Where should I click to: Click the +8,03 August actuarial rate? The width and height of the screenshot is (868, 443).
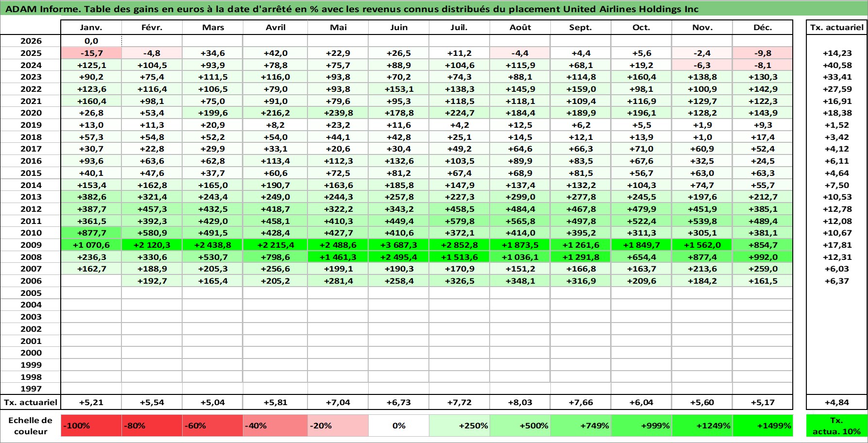pyautogui.click(x=520, y=402)
